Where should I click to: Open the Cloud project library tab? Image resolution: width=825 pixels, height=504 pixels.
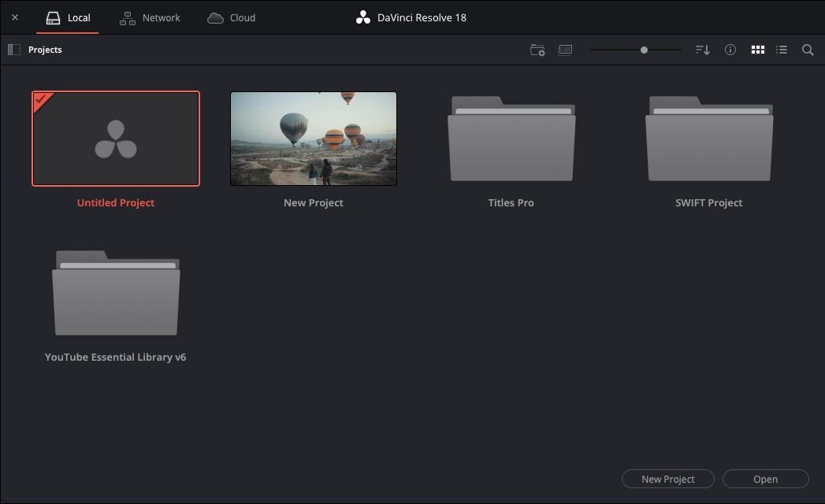(x=231, y=17)
